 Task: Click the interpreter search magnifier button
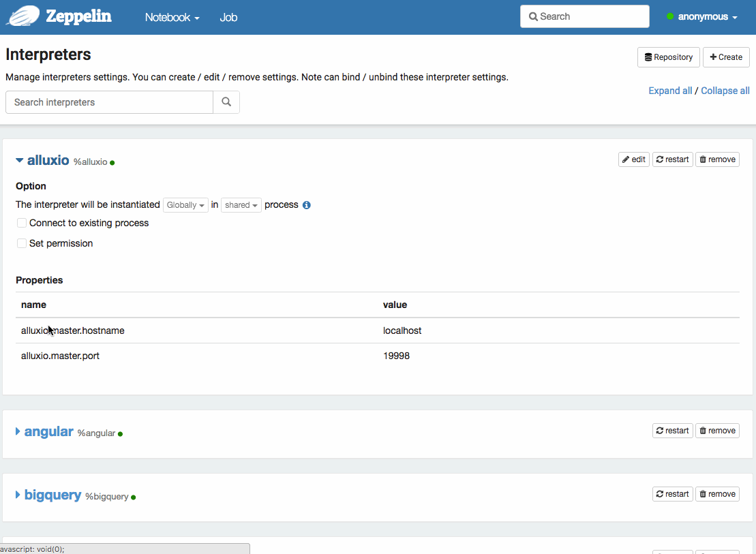pyautogui.click(x=226, y=102)
